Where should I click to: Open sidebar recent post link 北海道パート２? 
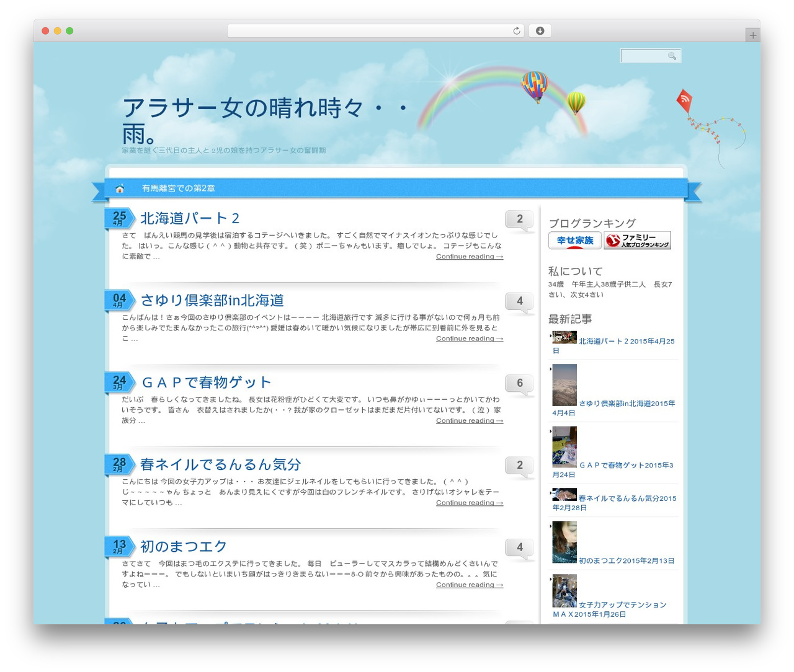(x=604, y=342)
